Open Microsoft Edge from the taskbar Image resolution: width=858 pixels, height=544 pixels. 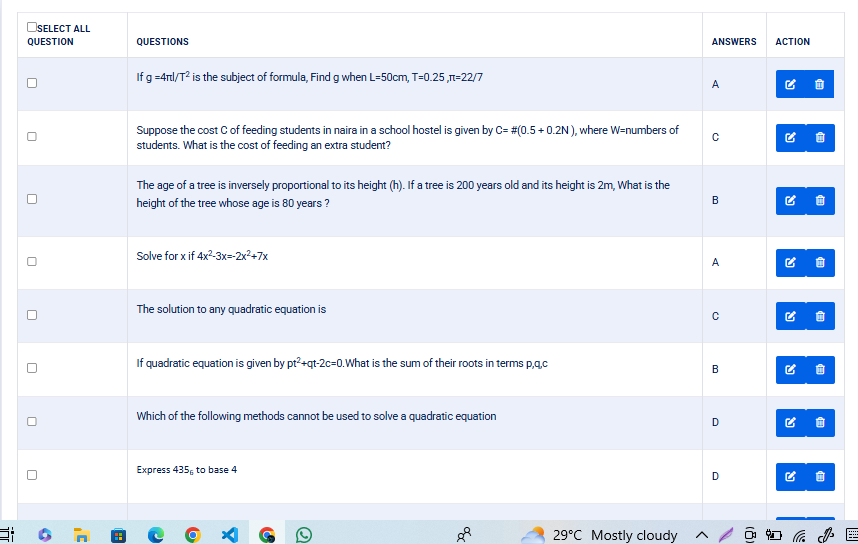point(155,535)
